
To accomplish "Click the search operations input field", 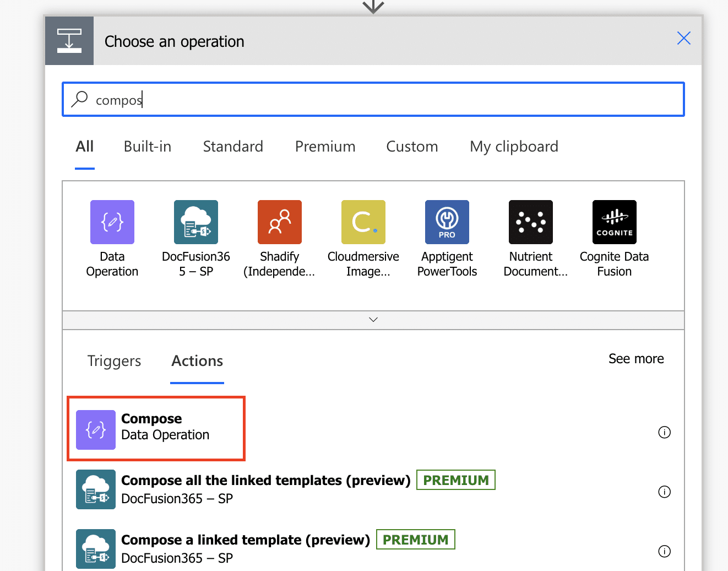I will click(385, 100).
